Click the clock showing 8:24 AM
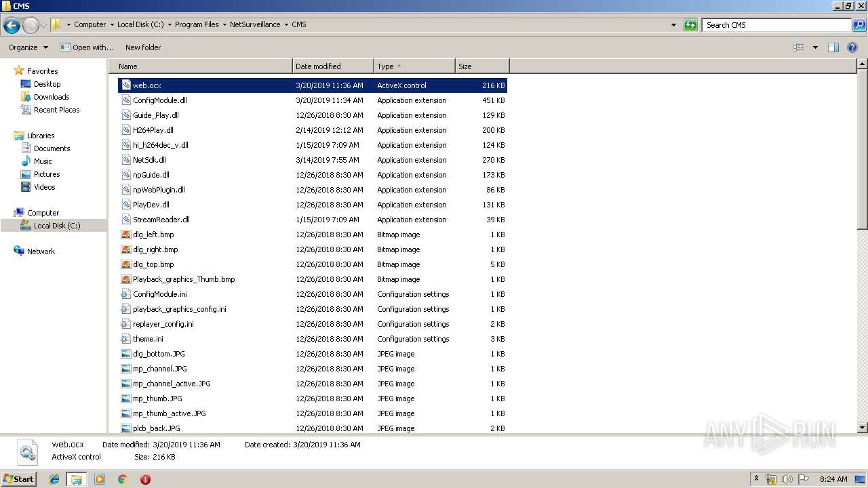 tap(833, 479)
